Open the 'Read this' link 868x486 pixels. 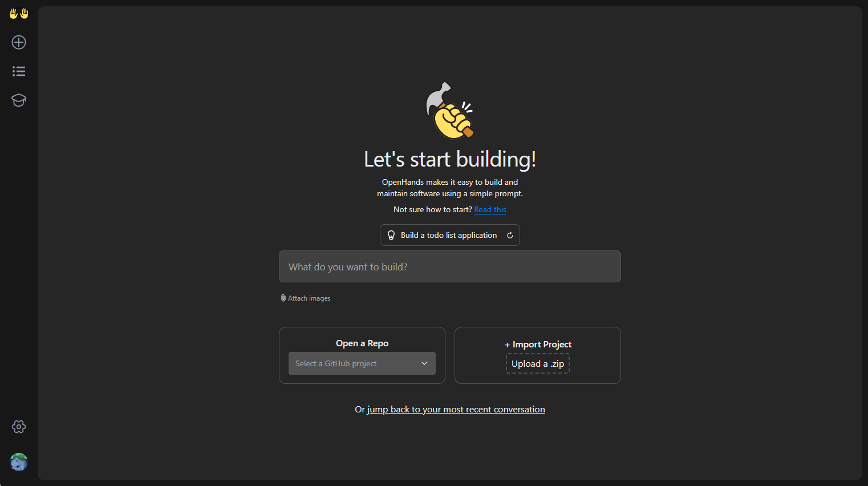click(x=490, y=209)
